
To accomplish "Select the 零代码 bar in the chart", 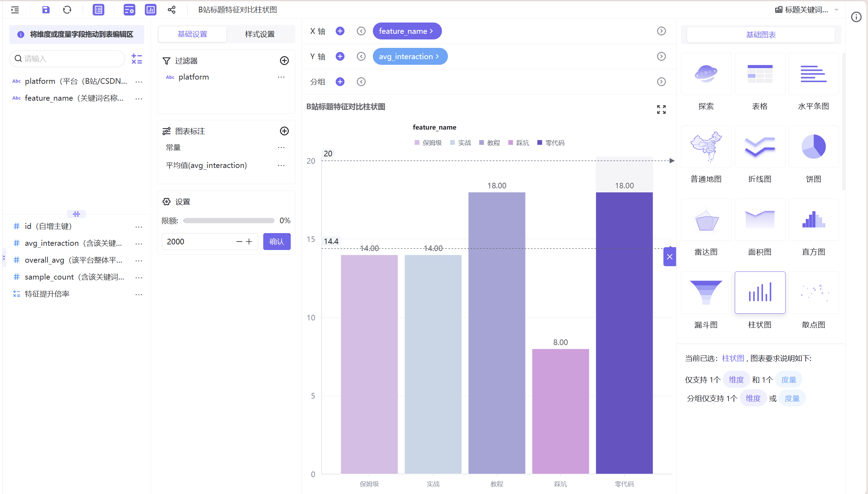I will [x=624, y=333].
